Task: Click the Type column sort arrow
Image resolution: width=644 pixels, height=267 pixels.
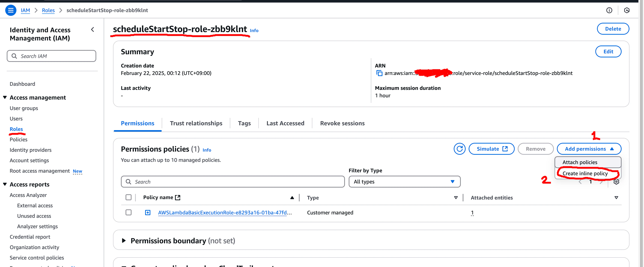Action: click(x=456, y=198)
